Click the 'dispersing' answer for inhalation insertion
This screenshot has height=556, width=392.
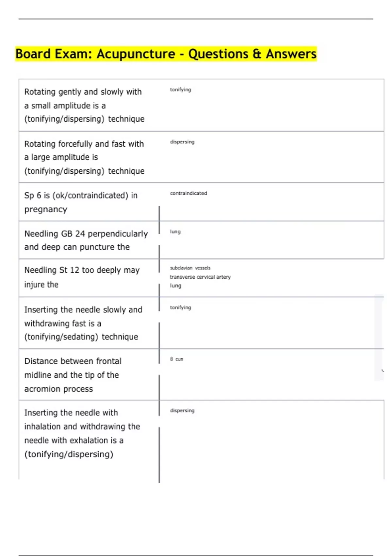[x=182, y=410]
